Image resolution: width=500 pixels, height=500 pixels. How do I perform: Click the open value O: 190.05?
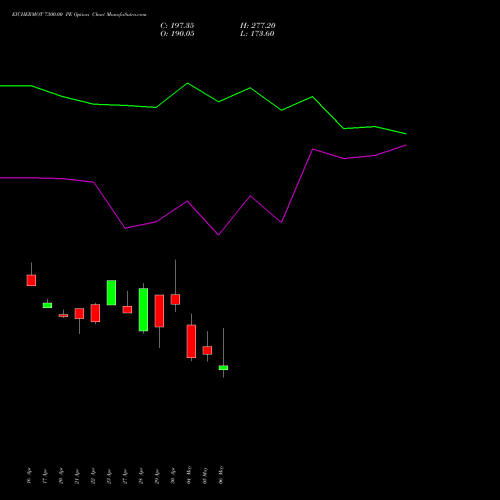pyautogui.click(x=177, y=34)
